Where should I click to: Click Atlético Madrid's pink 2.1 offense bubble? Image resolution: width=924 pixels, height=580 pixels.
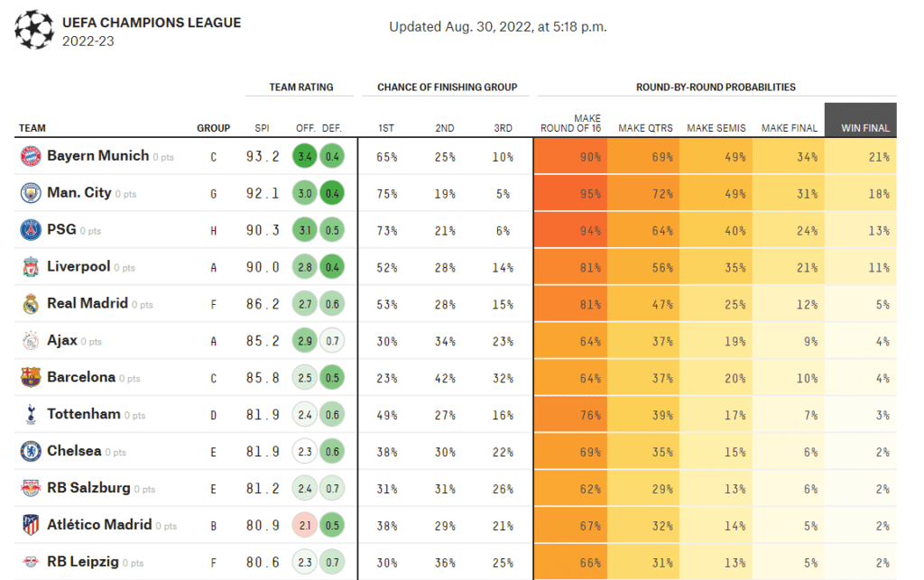pos(305,525)
